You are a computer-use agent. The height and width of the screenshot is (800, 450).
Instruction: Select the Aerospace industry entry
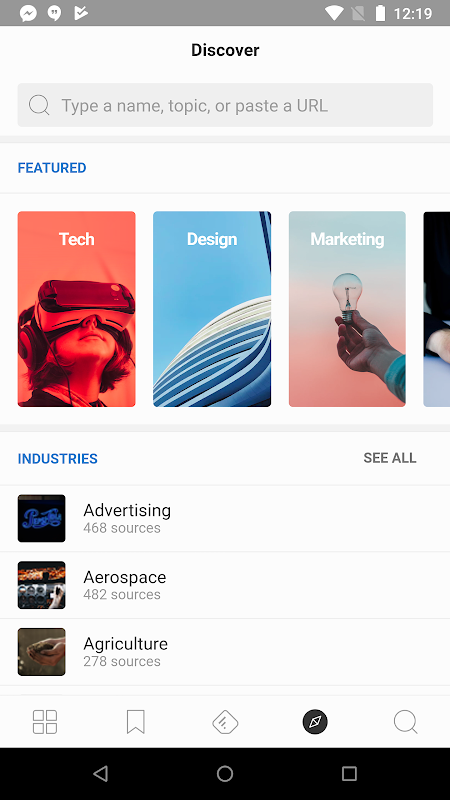pyautogui.click(x=225, y=585)
